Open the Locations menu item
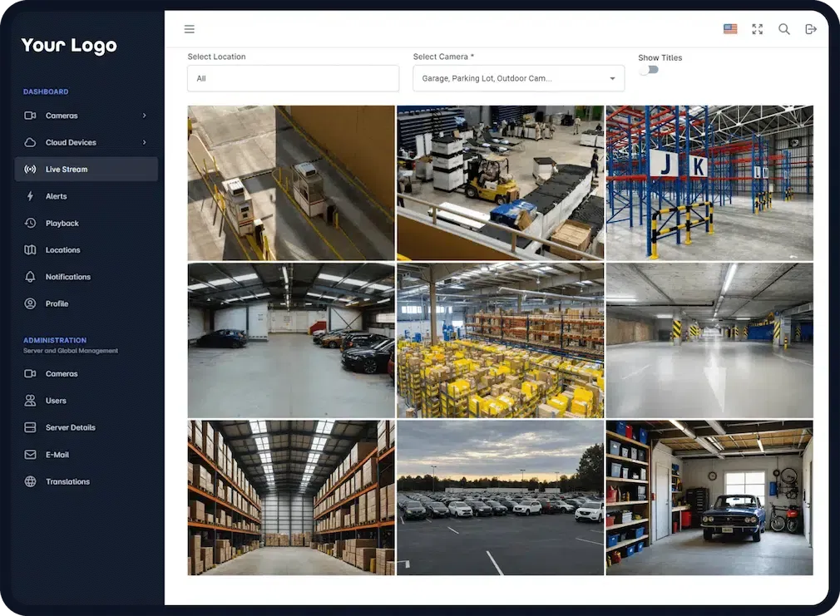The width and height of the screenshot is (840, 616). pyautogui.click(x=62, y=250)
